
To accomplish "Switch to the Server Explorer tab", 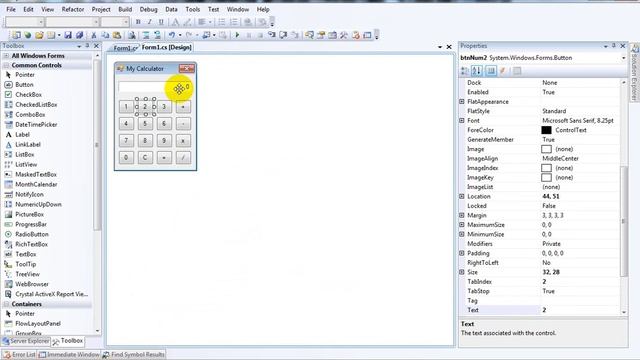I will pyautogui.click(x=26, y=341).
